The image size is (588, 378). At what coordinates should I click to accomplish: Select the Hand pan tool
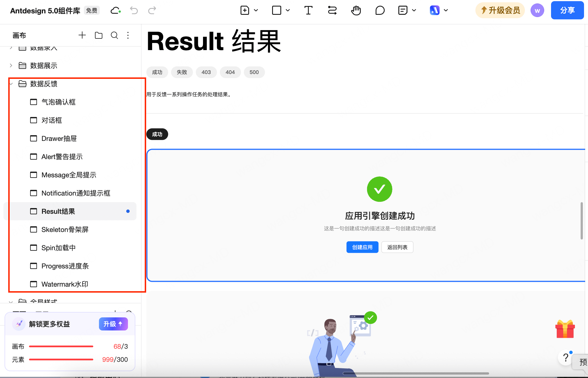pyautogui.click(x=356, y=10)
